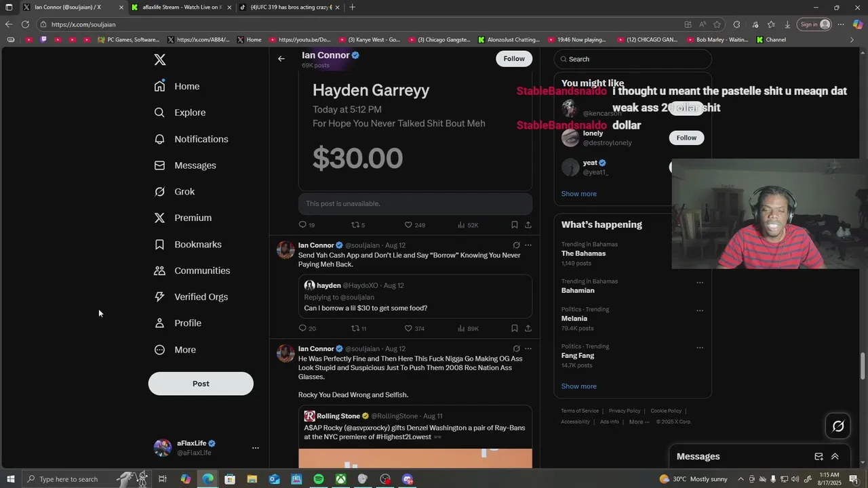
Task: Open the quoted hayden post
Action: click(x=415, y=297)
